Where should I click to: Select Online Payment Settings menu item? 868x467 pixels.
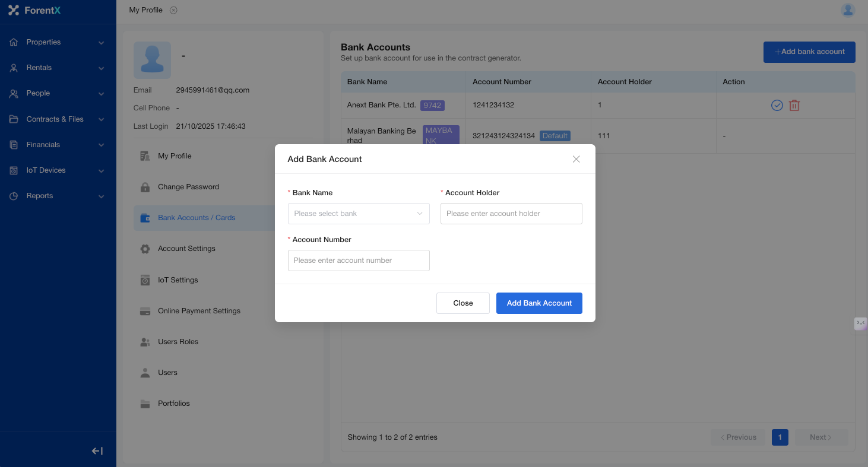(x=199, y=311)
